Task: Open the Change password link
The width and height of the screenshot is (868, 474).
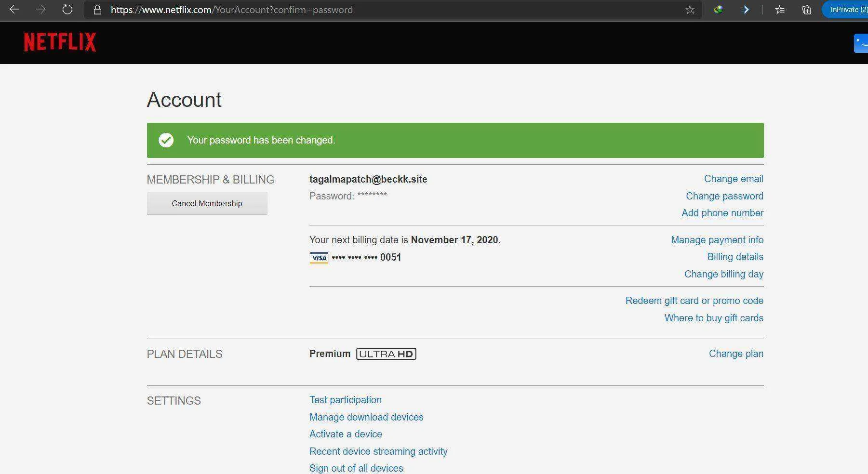Action: pyautogui.click(x=724, y=196)
